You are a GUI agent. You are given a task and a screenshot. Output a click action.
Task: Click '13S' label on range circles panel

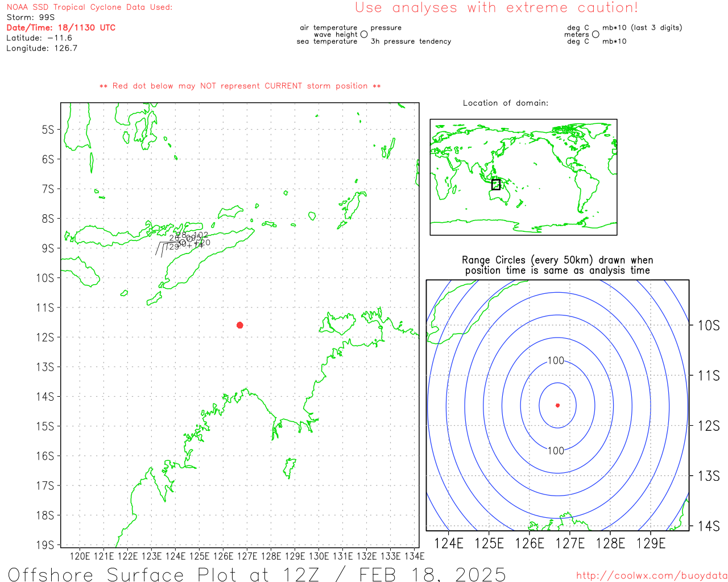709,476
